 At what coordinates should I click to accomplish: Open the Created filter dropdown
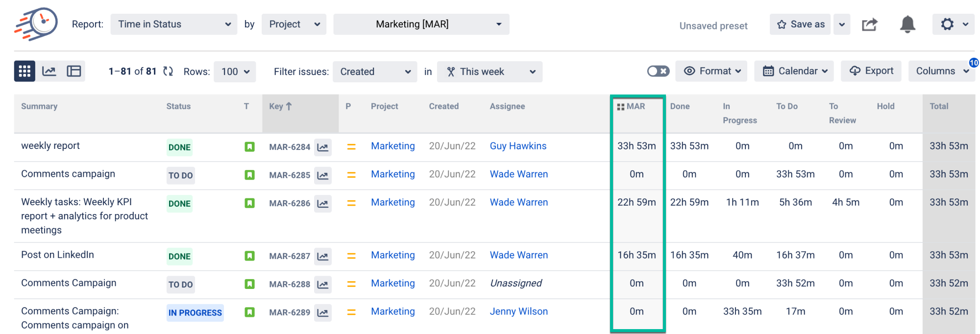tap(375, 72)
